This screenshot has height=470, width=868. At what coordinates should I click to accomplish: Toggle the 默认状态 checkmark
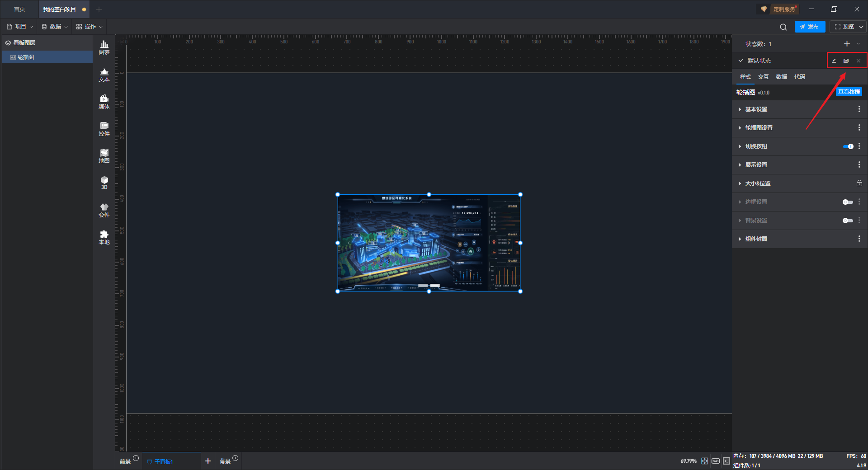click(x=741, y=61)
